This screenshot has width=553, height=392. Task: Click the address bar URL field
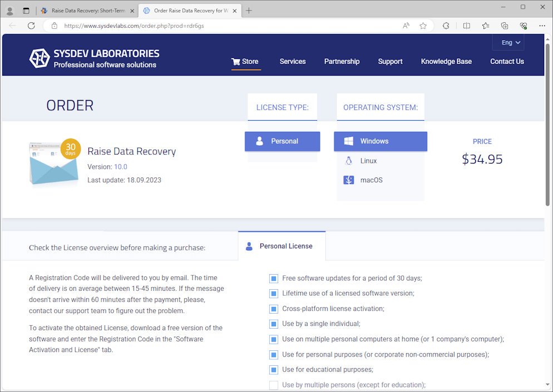(x=223, y=26)
